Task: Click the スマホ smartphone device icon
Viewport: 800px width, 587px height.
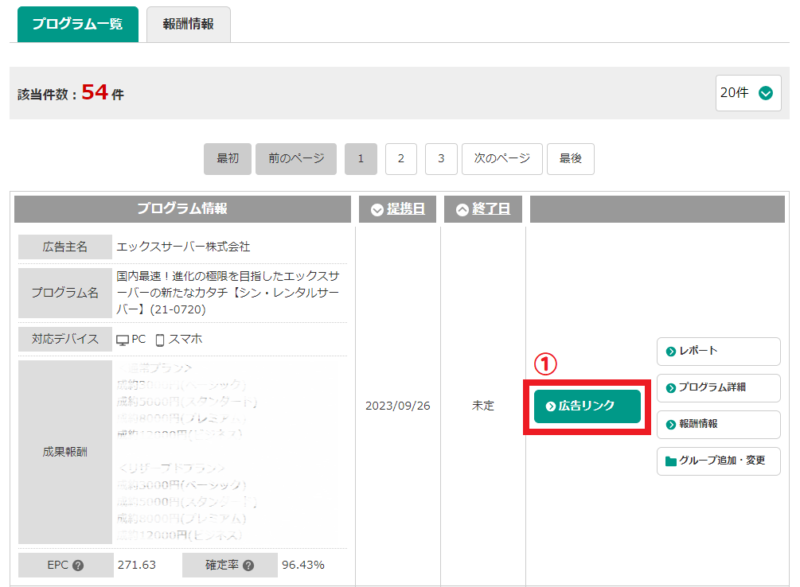Action: (160, 339)
